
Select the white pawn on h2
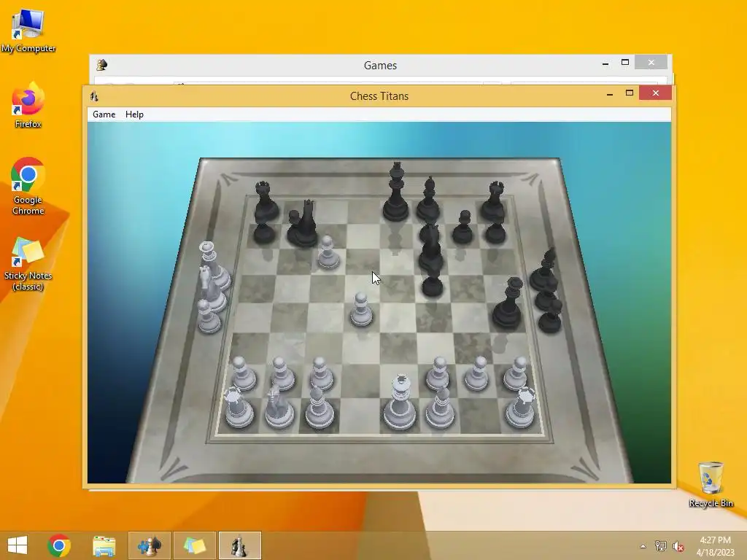516,374
